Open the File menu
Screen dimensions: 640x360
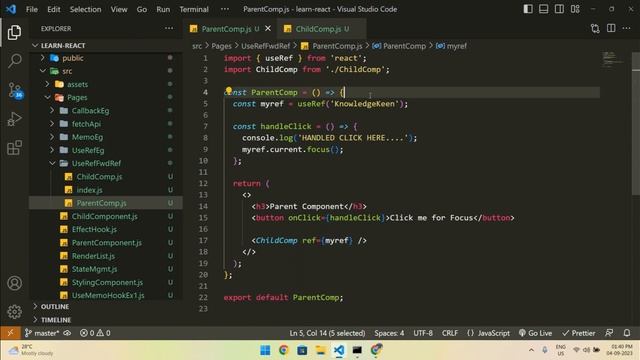pyautogui.click(x=31, y=9)
